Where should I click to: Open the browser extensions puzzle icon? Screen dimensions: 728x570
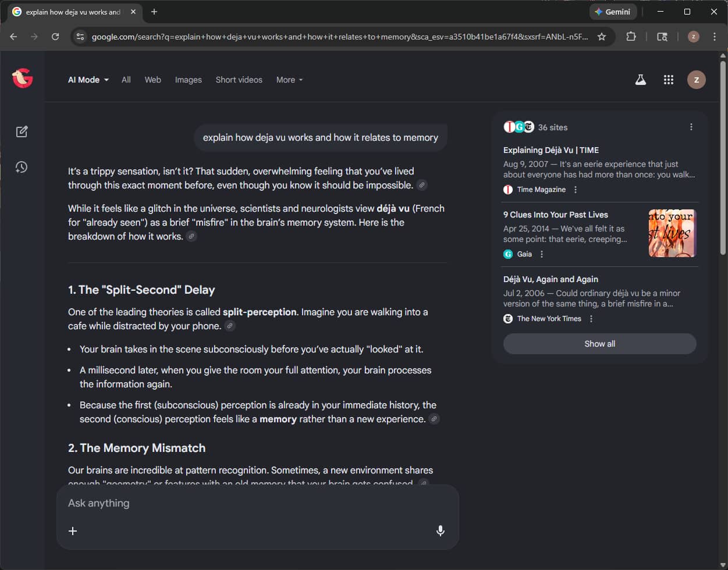(631, 36)
